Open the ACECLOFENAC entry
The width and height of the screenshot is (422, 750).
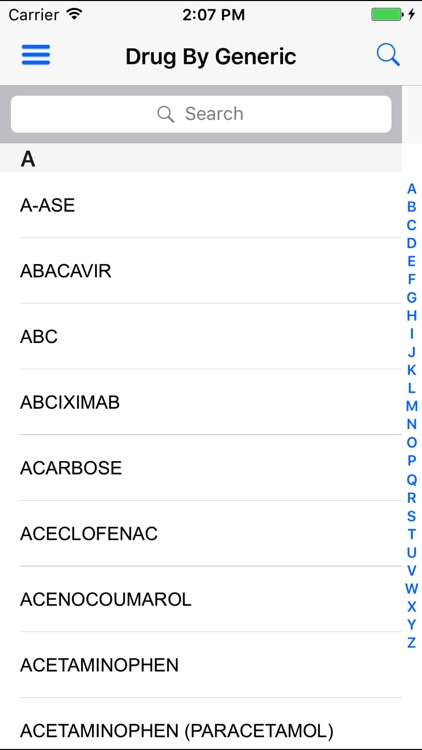(201, 533)
